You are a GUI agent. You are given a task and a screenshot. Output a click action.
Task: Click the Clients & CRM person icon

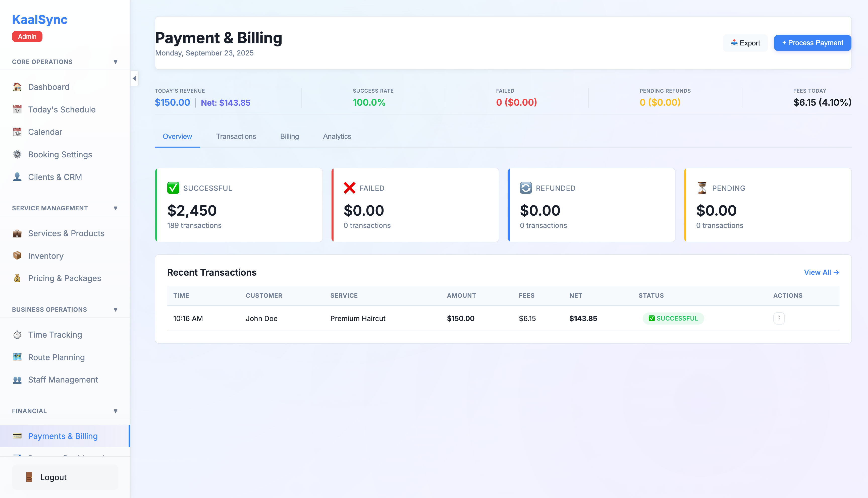coord(17,177)
